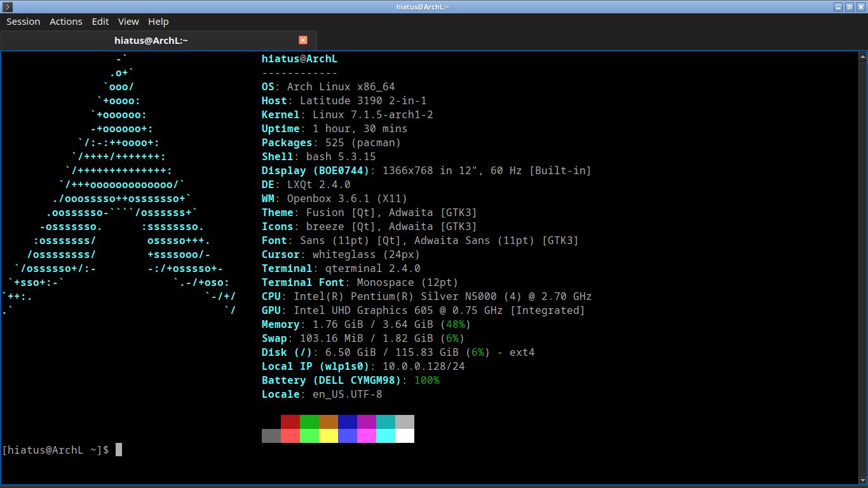This screenshot has width=868, height=488.
Task: Click the dark blue color block
Action: [x=348, y=422]
